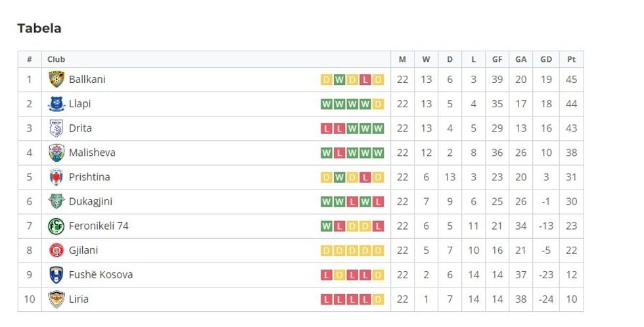The width and height of the screenshot is (644, 327).
Task: Click the Feronikeli 74 club badge
Action: coord(57,226)
